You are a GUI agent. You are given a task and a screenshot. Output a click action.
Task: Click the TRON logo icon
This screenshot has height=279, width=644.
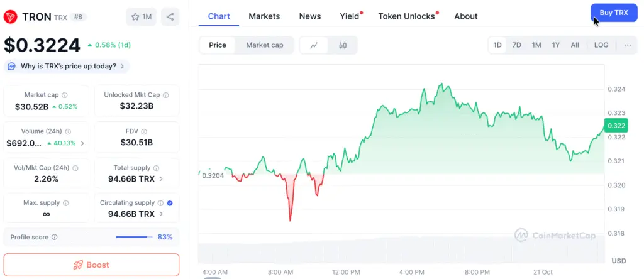point(11,17)
